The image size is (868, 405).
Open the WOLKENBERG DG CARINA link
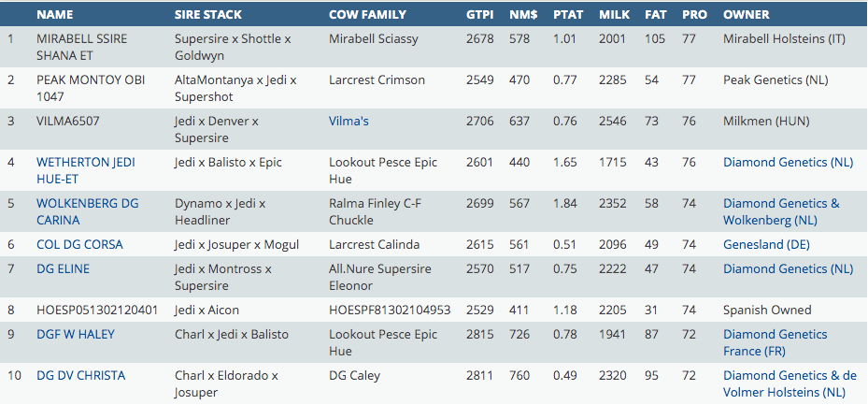coord(87,203)
